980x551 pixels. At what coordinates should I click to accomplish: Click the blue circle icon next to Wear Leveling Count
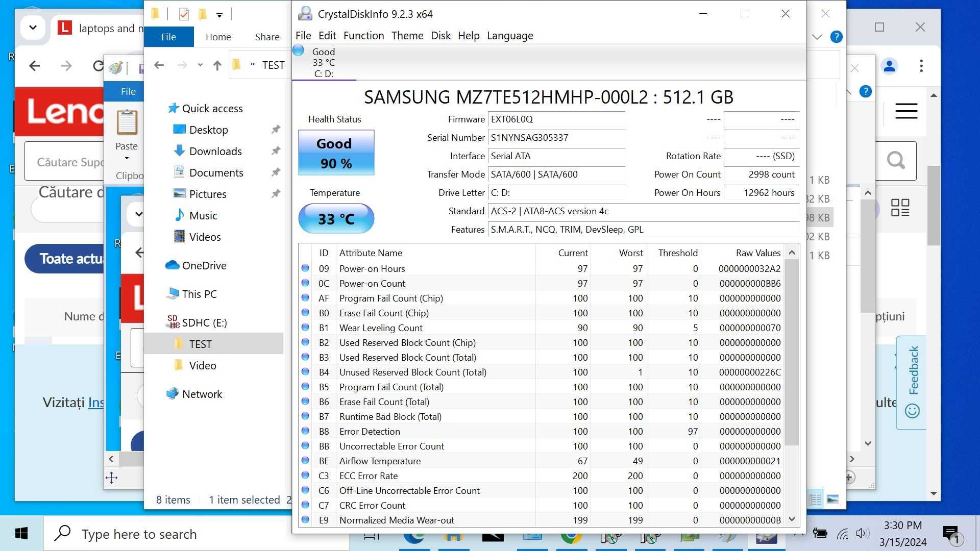click(306, 328)
